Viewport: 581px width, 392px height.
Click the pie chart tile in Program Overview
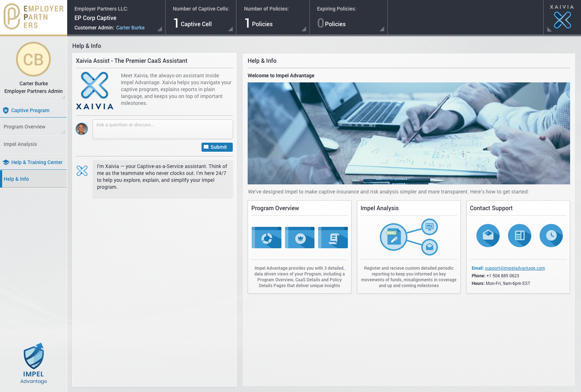coord(267,238)
